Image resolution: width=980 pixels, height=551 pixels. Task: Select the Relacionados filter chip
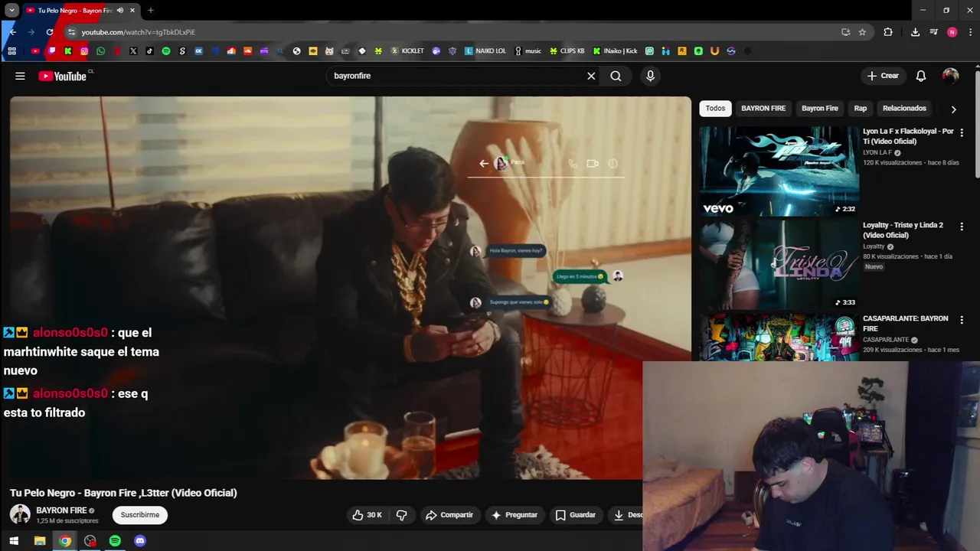[x=904, y=108]
